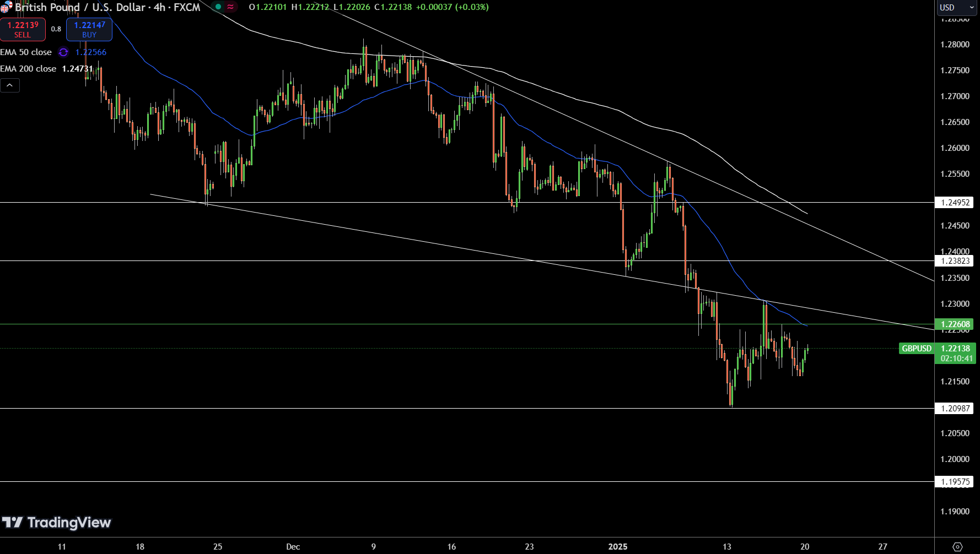980x554 pixels.
Task: Click the 1.23823 horizontal line price label
Action: 955,261
